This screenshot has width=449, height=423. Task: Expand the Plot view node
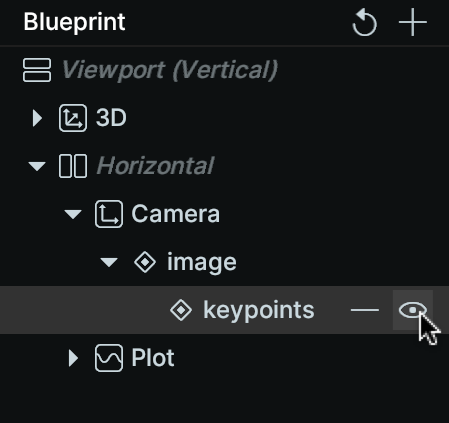(73, 358)
